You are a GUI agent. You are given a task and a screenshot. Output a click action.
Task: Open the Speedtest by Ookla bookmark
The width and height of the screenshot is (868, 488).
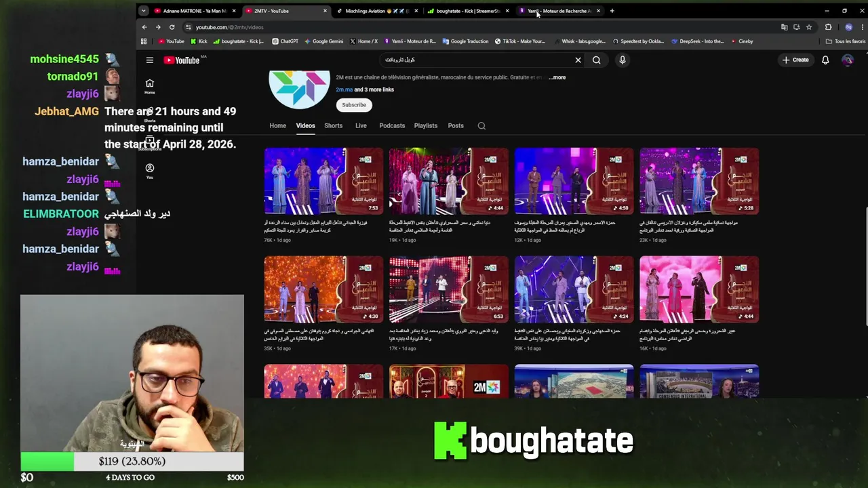click(638, 41)
